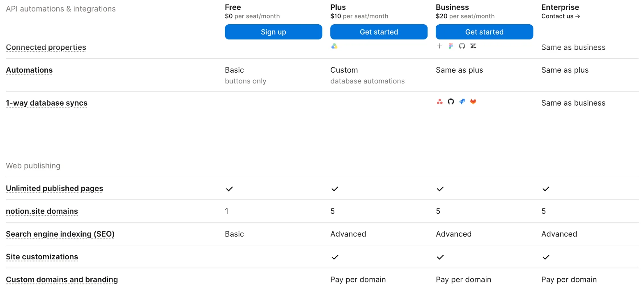Click the Free plan heading
Image resolution: width=644 pixels, height=291 pixels.
(233, 7)
